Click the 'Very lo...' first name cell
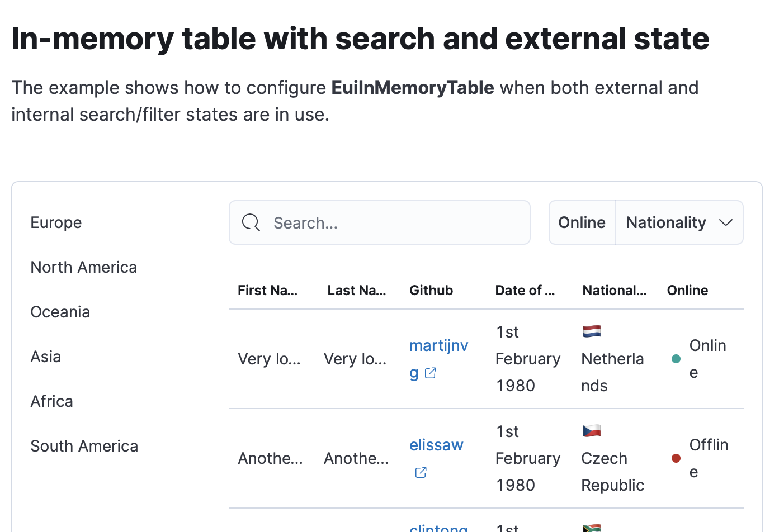Screen dimensions: 765x532 coord(270,359)
